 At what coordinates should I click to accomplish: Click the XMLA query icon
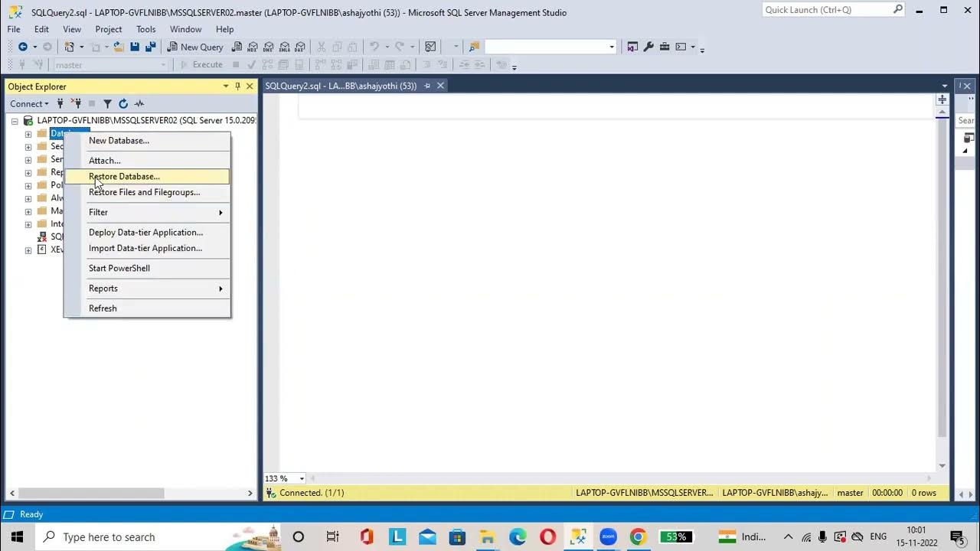click(x=285, y=47)
